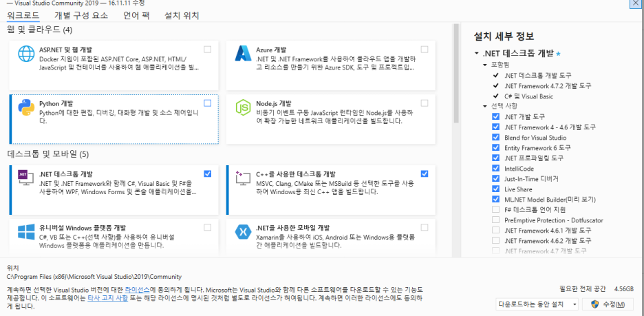Screen dimensions: 644x316
Task: Check the Azure development workload checkbox
Action: click(x=425, y=50)
